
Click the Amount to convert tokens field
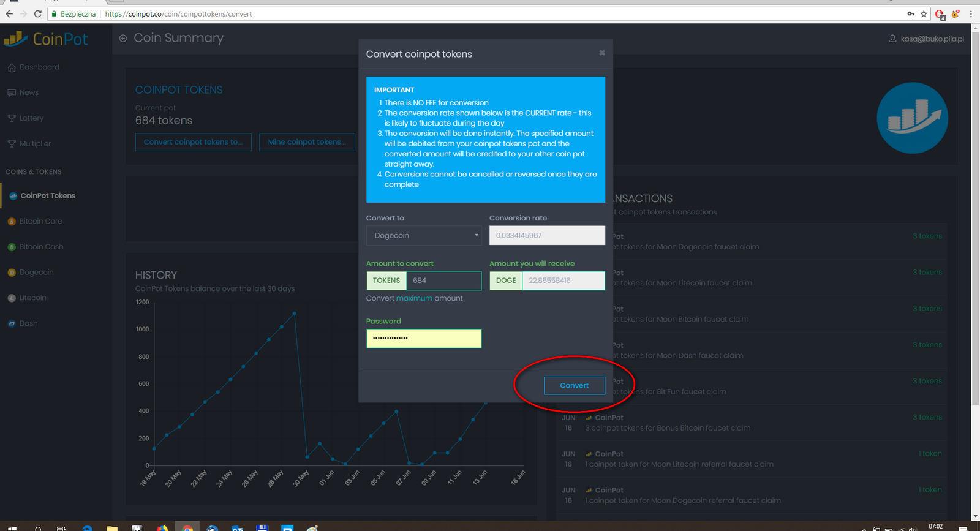(444, 281)
